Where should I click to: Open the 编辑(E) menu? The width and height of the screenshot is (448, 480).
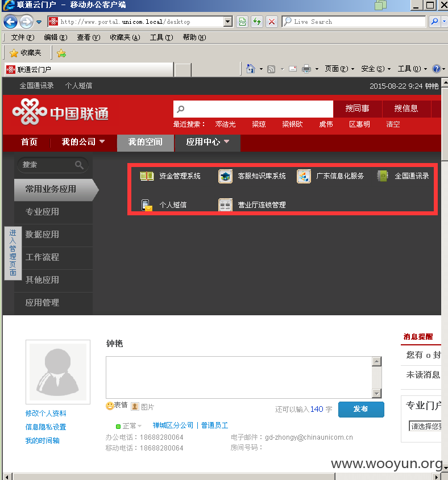(x=56, y=37)
